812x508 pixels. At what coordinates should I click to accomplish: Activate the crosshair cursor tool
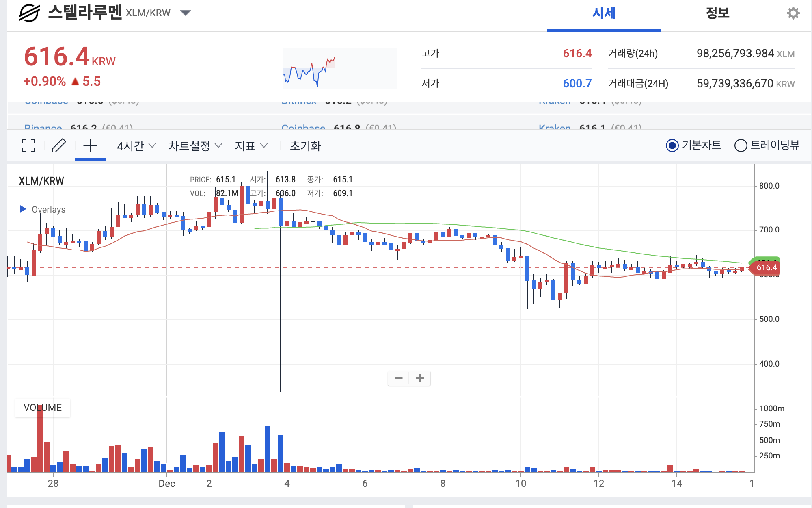[x=90, y=145]
